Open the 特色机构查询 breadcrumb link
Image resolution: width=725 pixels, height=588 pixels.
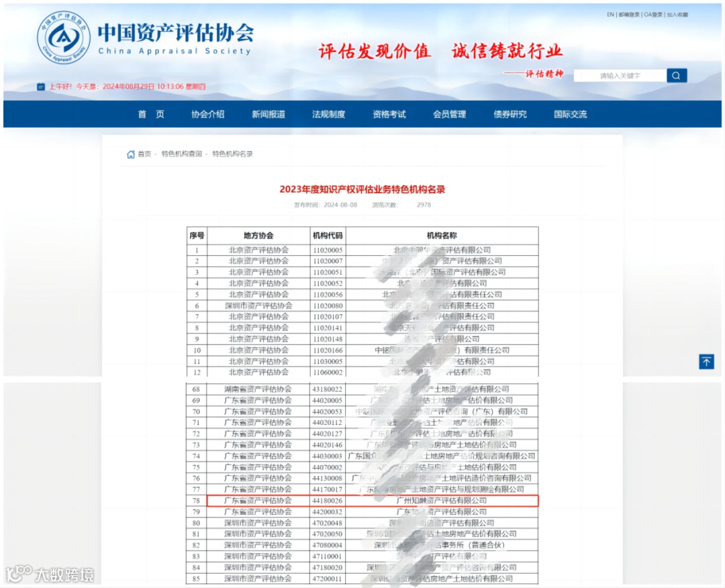pyautogui.click(x=182, y=154)
